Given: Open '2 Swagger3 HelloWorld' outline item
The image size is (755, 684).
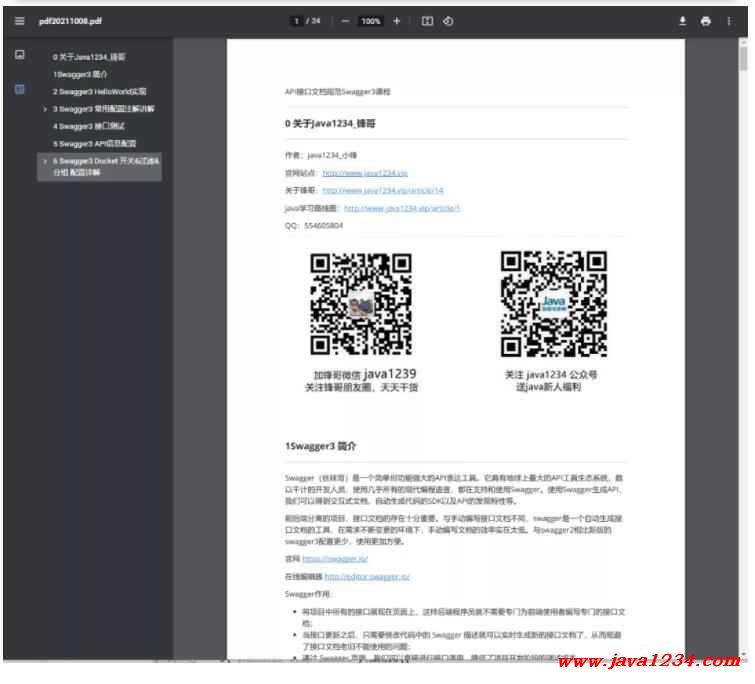Looking at the screenshot, I should coord(100,91).
